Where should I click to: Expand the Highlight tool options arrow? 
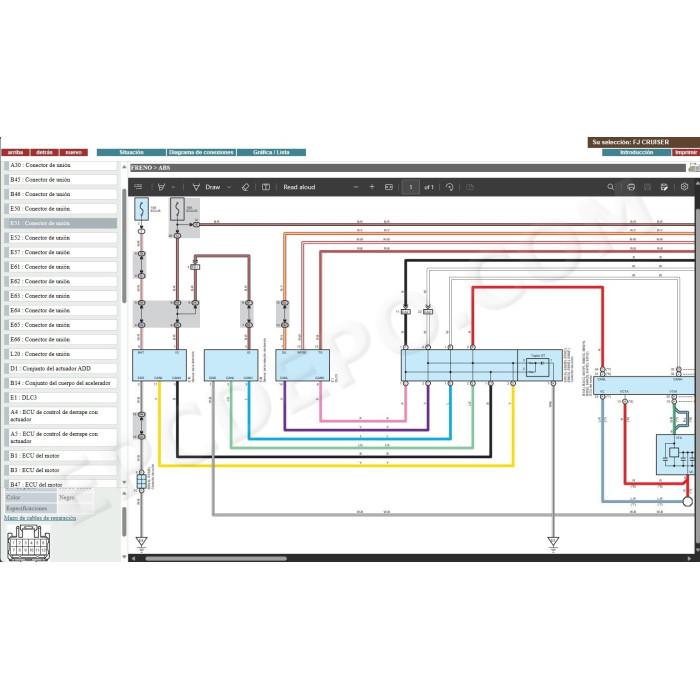tap(174, 187)
